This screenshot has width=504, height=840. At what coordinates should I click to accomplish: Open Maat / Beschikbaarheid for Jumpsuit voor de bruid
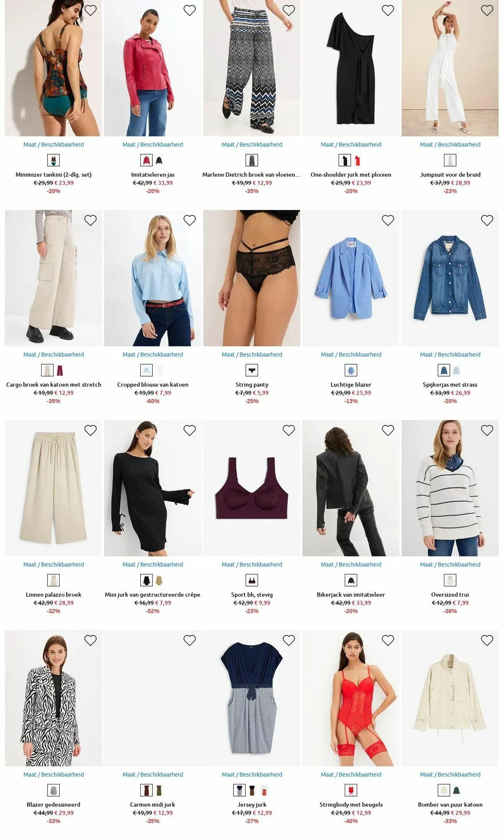coord(450,144)
